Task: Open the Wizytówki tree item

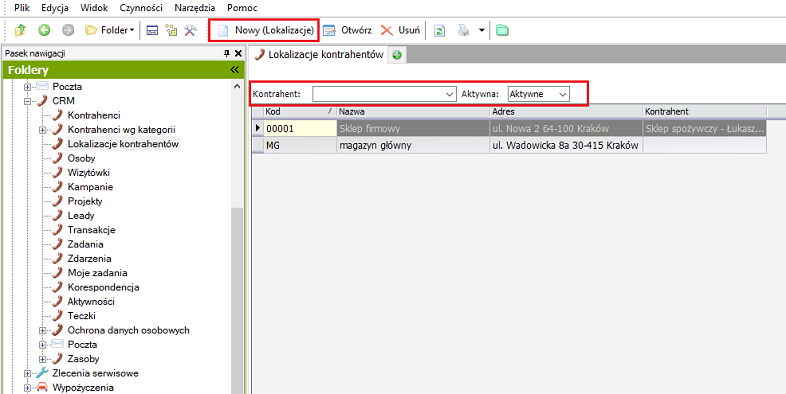Action: tap(89, 172)
